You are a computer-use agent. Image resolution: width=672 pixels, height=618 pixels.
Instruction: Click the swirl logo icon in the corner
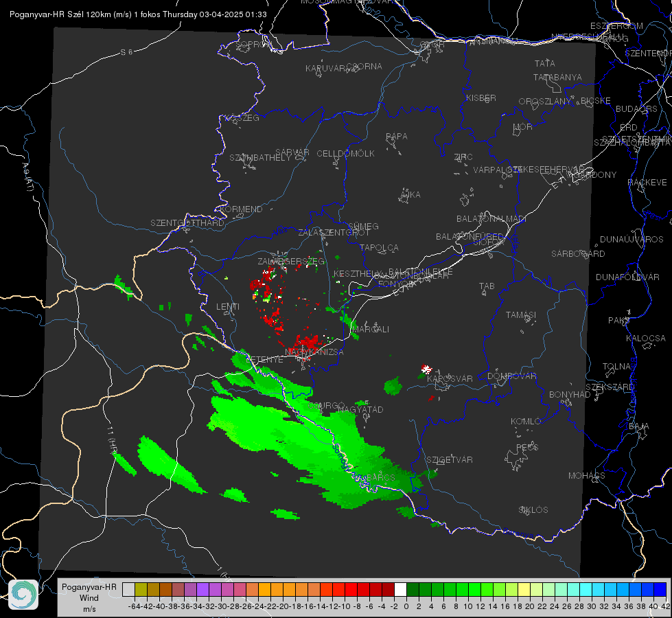click(23, 595)
